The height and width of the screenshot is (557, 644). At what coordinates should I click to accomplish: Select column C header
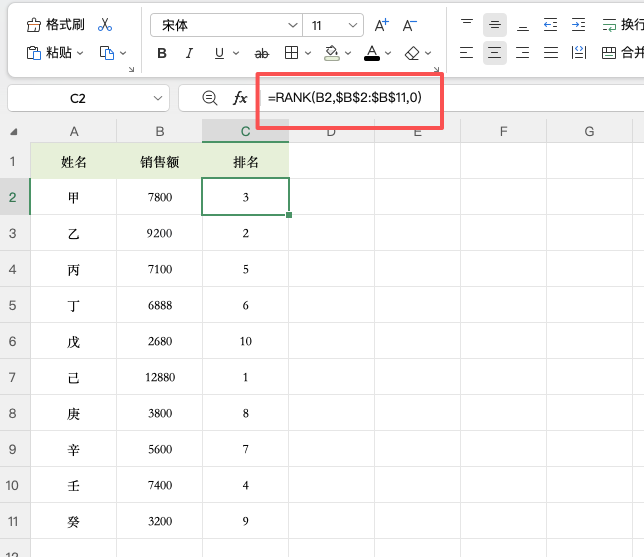tap(246, 131)
